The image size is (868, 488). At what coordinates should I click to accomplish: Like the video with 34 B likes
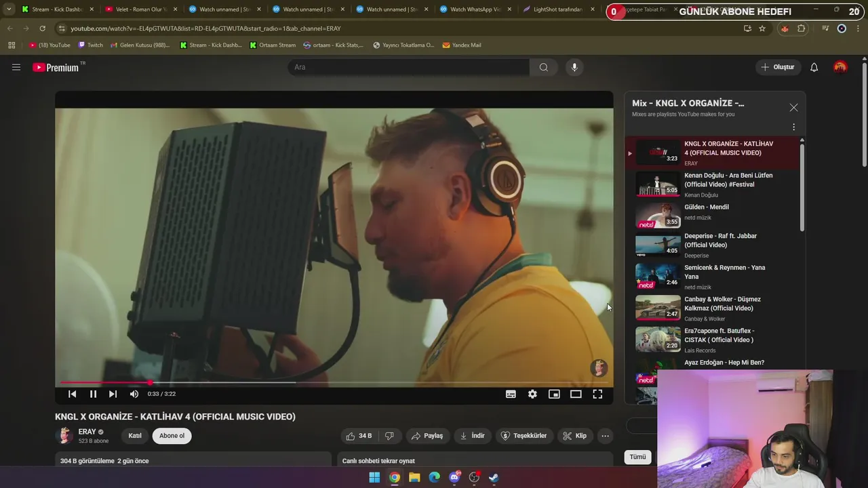pyautogui.click(x=359, y=436)
